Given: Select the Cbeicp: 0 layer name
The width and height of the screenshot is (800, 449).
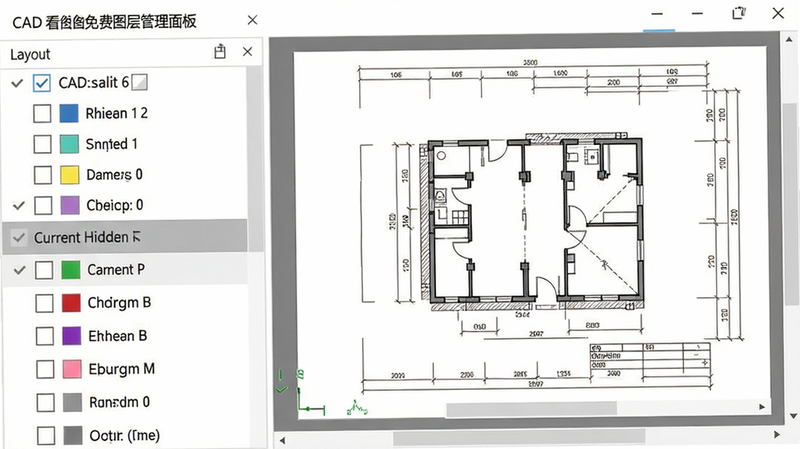Looking at the screenshot, I should tap(115, 205).
